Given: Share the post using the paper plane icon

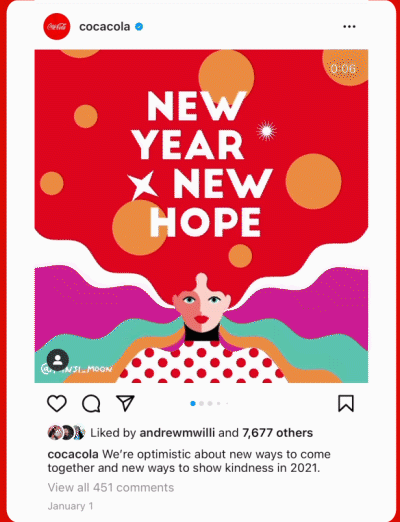Looking at the screenshot, I should coord(125,403).
